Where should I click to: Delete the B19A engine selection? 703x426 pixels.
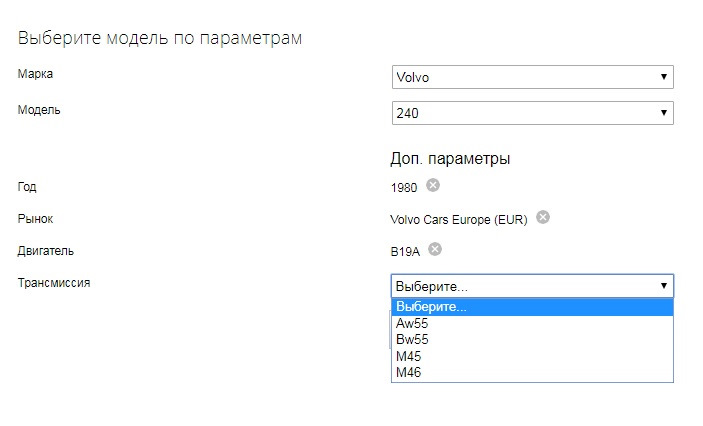tap(435, 249)
